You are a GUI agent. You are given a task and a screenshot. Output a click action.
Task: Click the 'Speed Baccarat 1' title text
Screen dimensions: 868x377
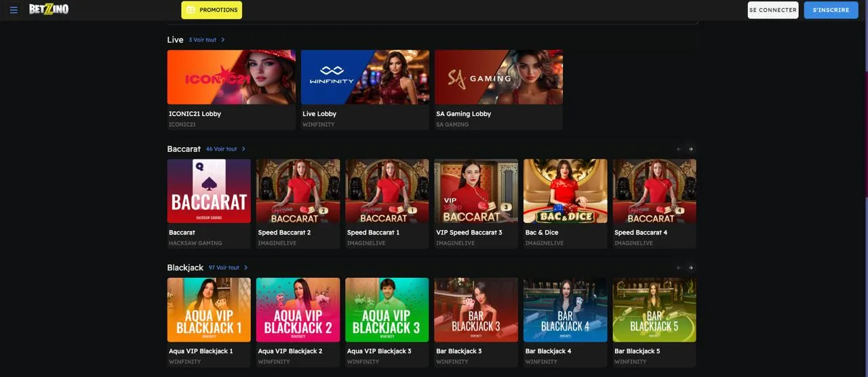click(373, 233)
